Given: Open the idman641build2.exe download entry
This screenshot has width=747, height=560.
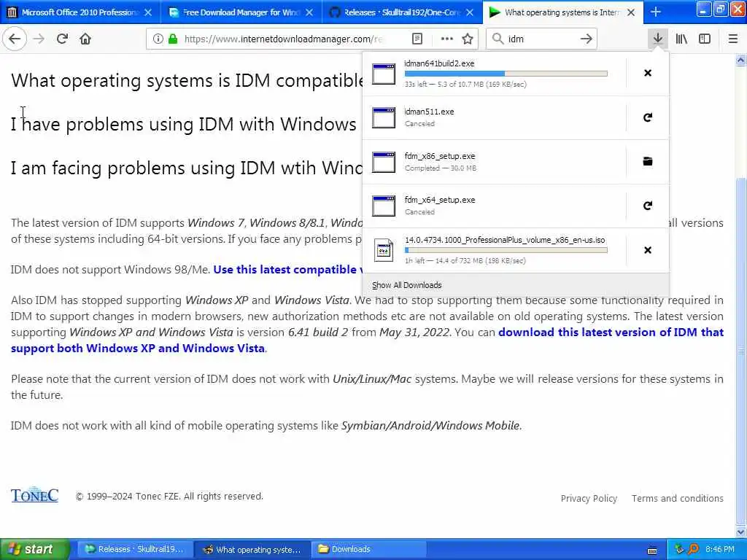Looking at the screenshot, I should point(494,74).
